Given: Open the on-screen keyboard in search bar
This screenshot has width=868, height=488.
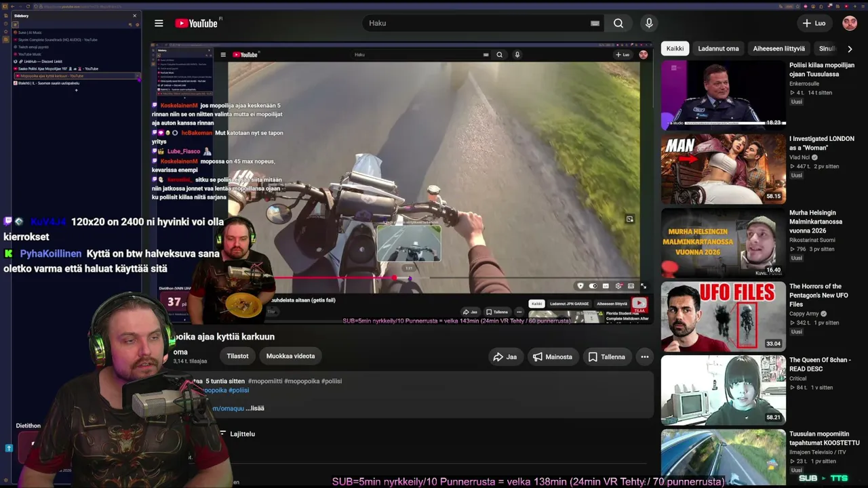Looking at the screenshot, I should tap(595, 23).
